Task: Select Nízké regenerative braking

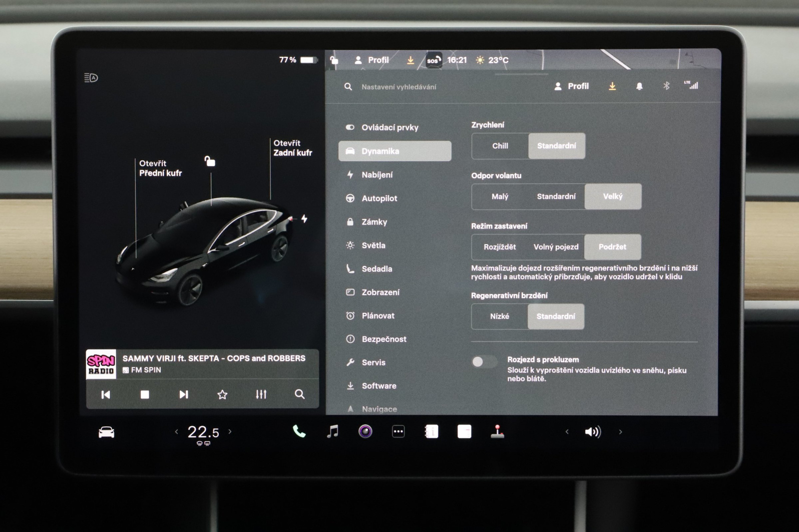Action: tap(499, 316)
